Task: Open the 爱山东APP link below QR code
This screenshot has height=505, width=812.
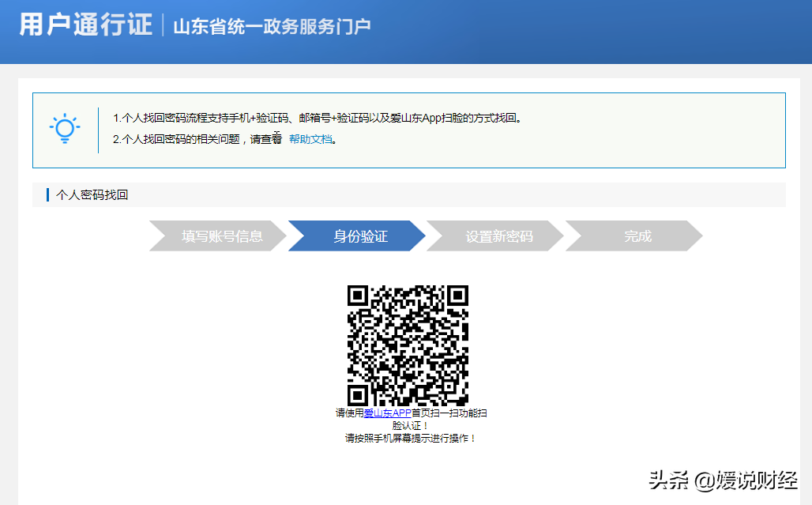Action: [387, 413]
